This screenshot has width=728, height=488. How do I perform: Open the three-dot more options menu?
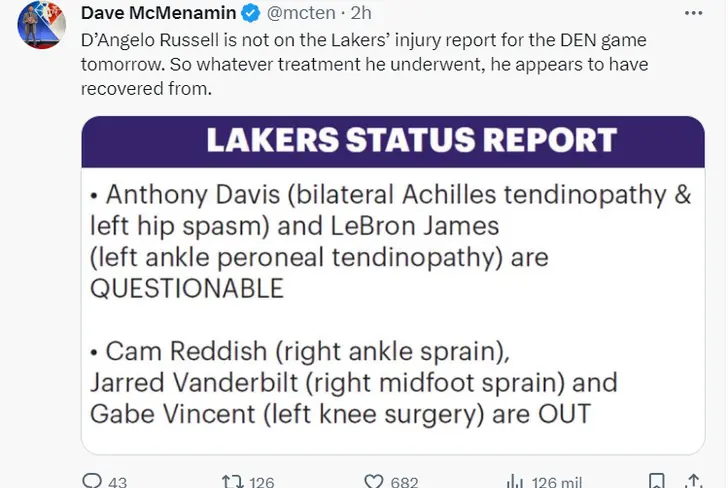[x=693, y=13]
